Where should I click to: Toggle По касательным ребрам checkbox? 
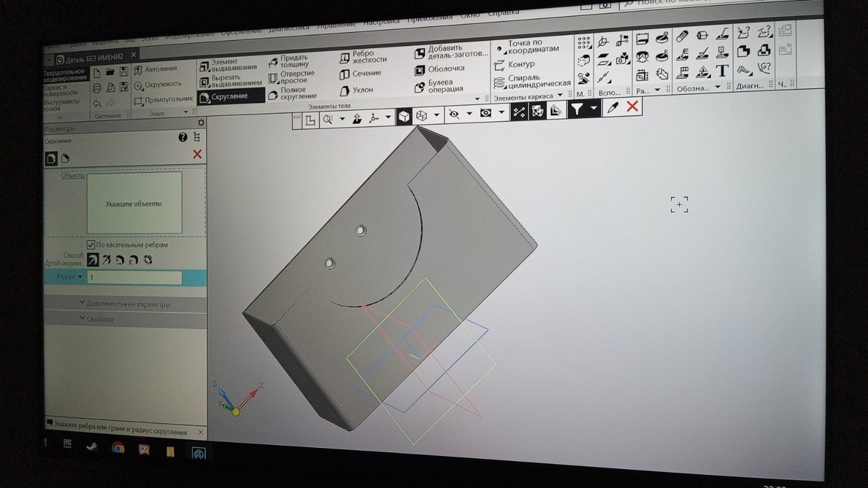point(91,245)
